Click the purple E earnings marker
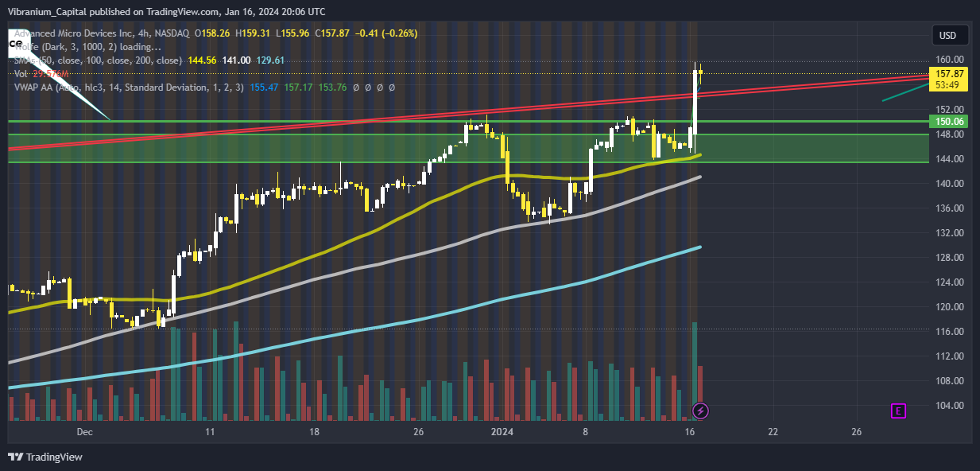The width and height of the screenshot is (980, 471). [898, 411]
